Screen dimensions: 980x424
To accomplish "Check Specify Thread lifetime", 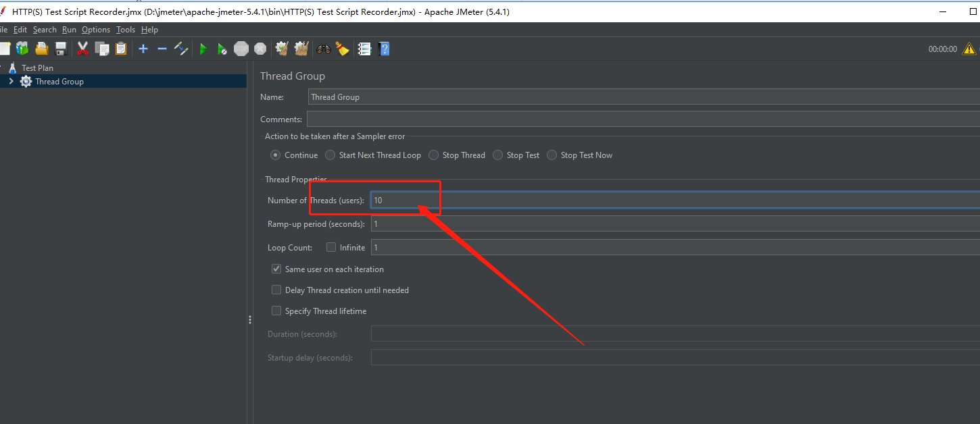I will pyautogui.click(x=276, y=311).
